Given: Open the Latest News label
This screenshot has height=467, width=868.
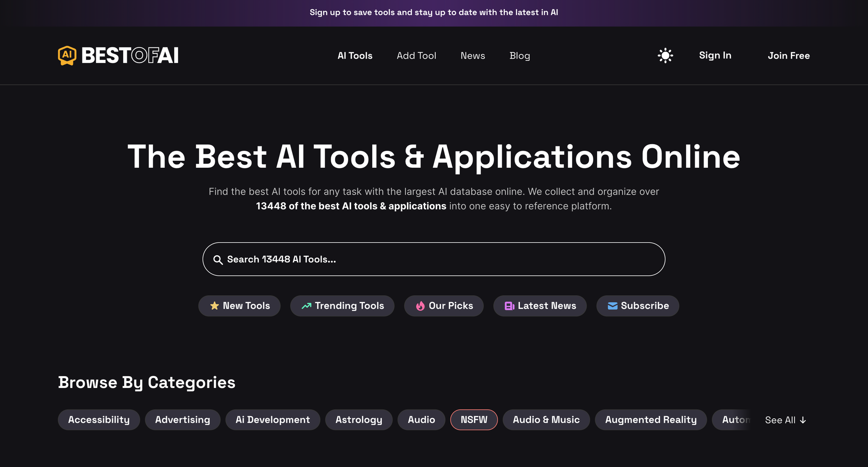Looking at the screenshot, I should tap(547, 306).
